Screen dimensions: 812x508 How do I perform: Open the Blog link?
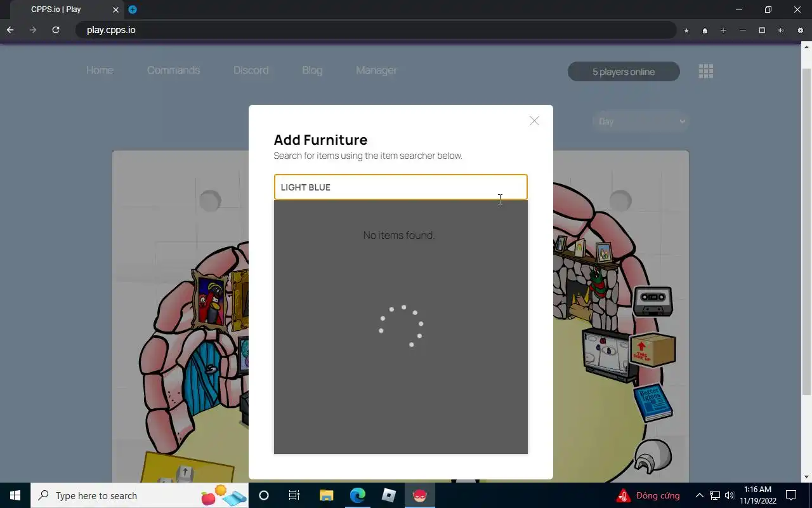click(312, 70)
